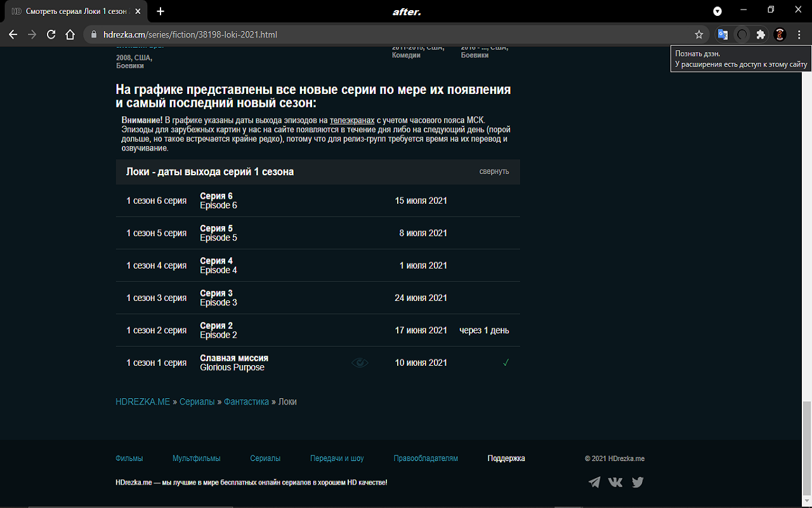Click the date 10 июня 2021
The width and height of the screenshot is (812, 508).
[421, 363]
